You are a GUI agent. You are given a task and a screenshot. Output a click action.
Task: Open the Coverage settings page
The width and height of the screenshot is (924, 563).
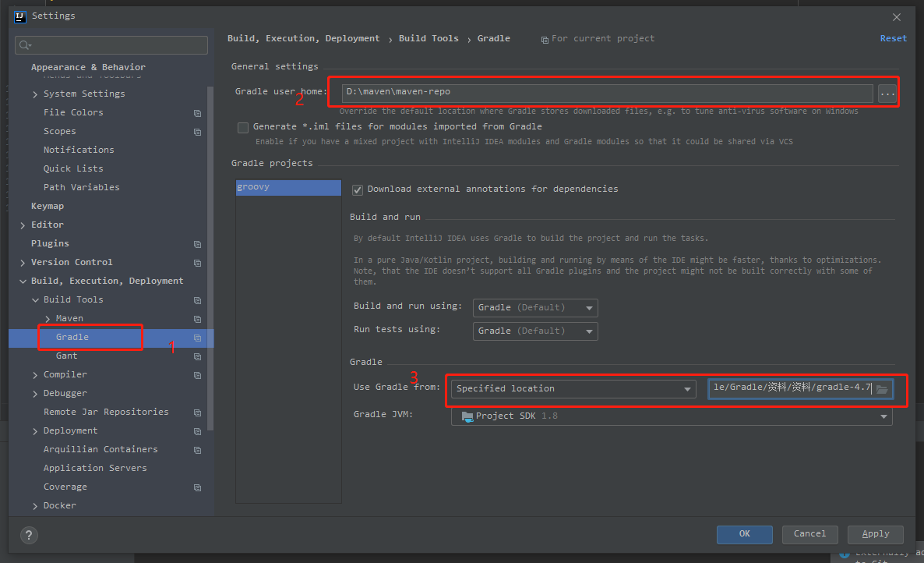coord(65,487)
